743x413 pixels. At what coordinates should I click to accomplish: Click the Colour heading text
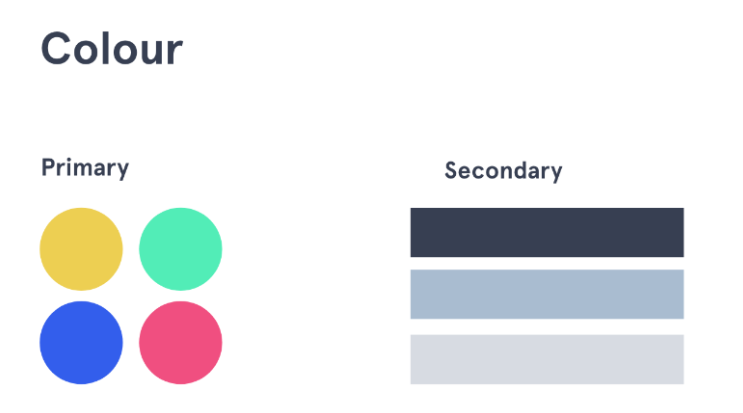[112, 48]
